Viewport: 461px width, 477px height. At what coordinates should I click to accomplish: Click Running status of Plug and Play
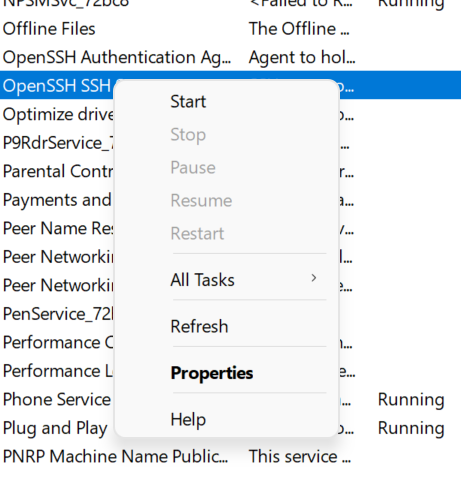pyautogui.click(x=411, y=428)
